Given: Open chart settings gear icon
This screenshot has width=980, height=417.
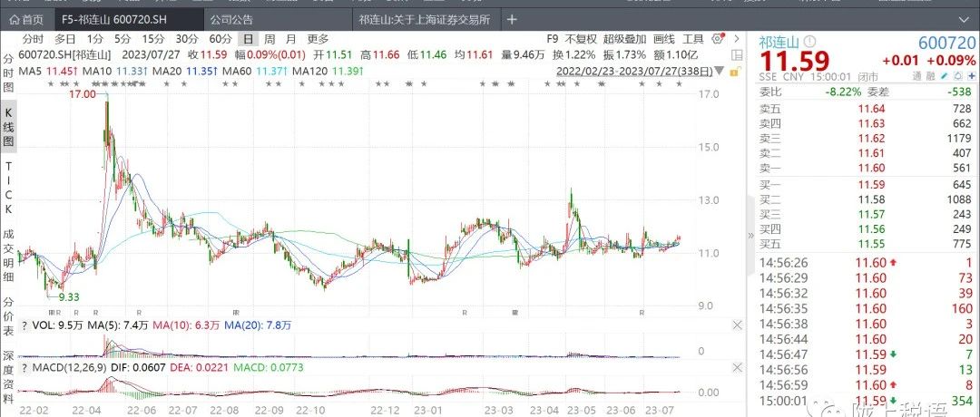Looking at the screenshot, I should coord(720,39).
